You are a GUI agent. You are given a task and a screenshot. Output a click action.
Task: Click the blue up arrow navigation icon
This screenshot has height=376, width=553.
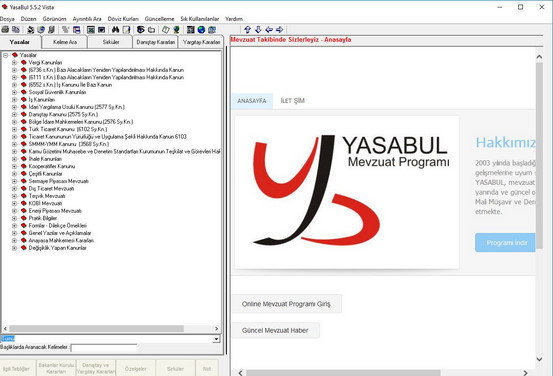tap(248, 30)
